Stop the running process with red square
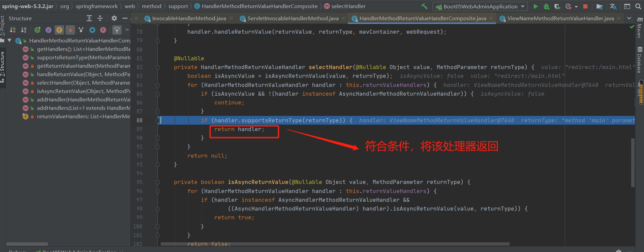 (x=585, y=6)
